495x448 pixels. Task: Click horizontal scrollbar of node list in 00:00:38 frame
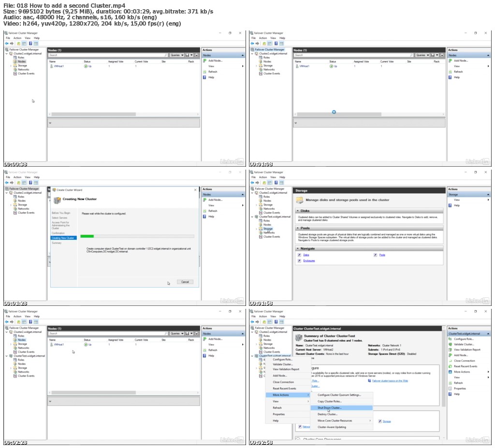click(93, 114)
